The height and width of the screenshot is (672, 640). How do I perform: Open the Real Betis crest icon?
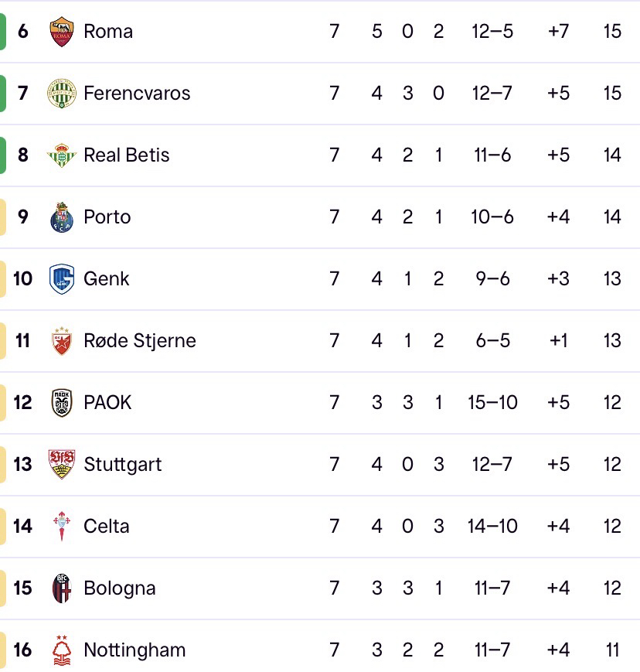coord(61,155)
